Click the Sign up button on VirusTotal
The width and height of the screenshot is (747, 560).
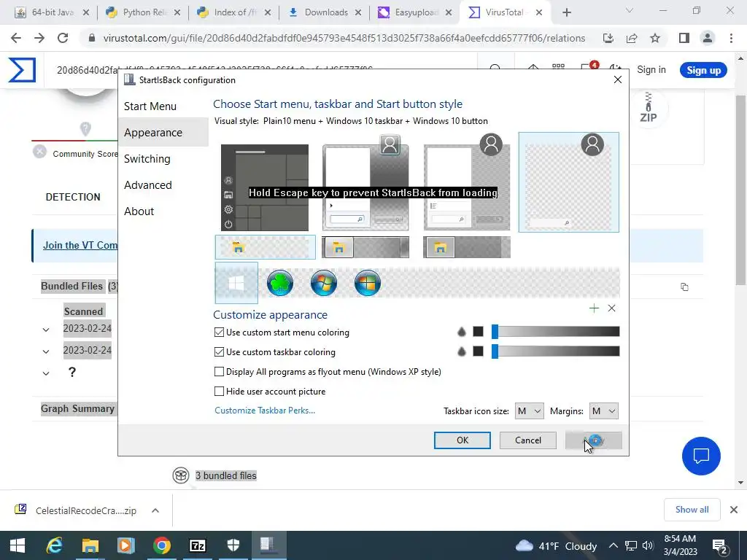click(x=703, y=70)
